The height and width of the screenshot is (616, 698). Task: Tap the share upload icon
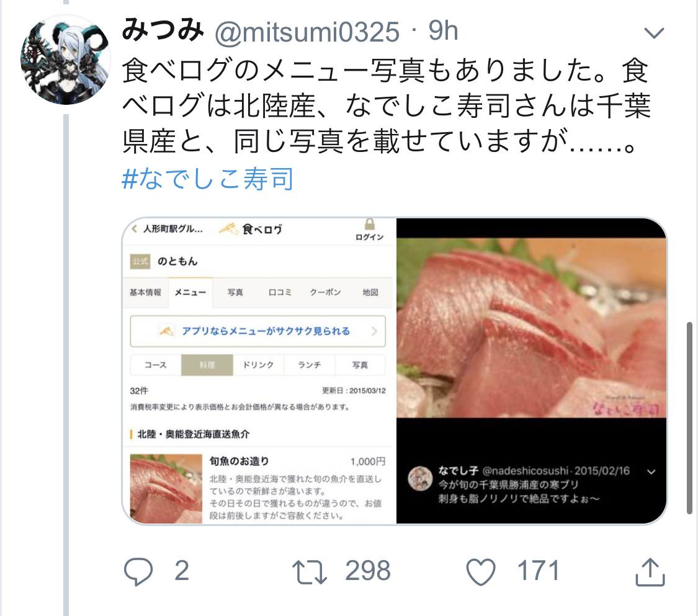pyautogui.click(x=650, y=571)
